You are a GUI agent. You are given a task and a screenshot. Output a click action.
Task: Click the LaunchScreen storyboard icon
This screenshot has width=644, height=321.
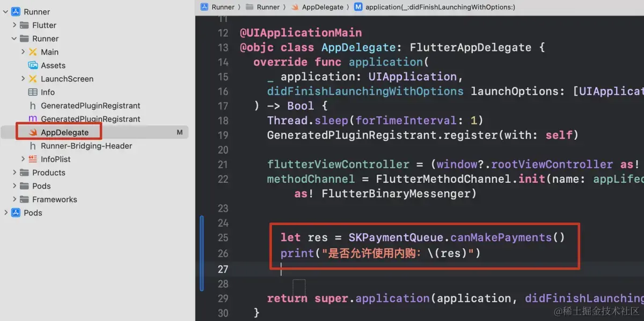(33, 79)
